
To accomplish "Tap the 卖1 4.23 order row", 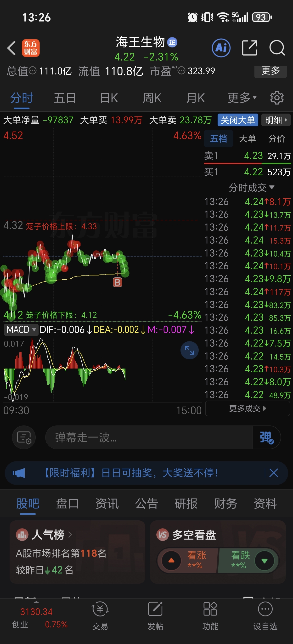I will [x=247, y=156].
